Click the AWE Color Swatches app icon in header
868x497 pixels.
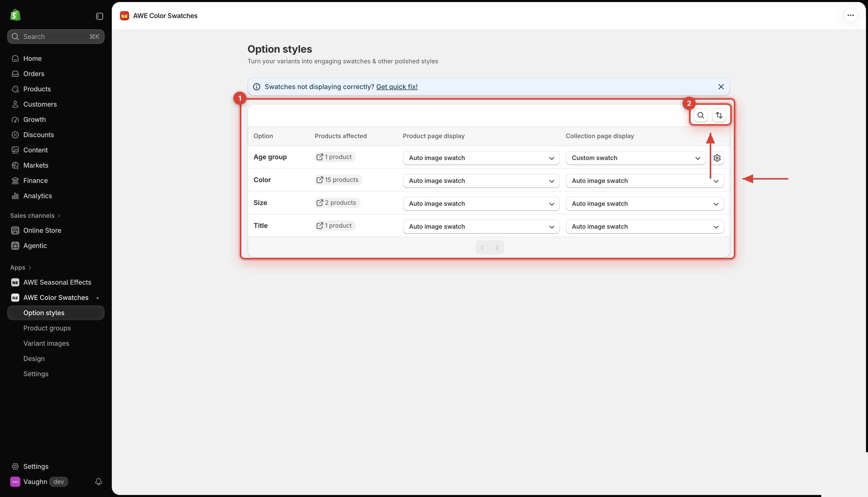point(125,16)
